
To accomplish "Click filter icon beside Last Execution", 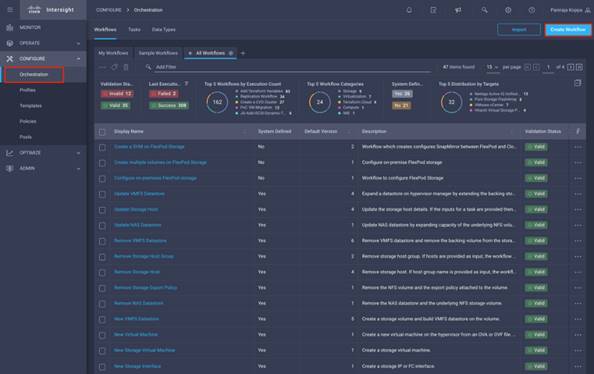I will coord(186,84).
